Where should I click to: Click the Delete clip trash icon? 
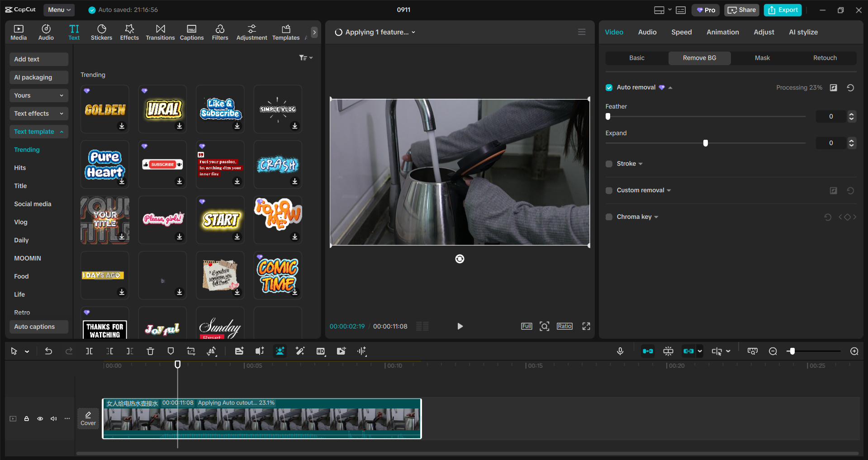(x=151, y=351)
